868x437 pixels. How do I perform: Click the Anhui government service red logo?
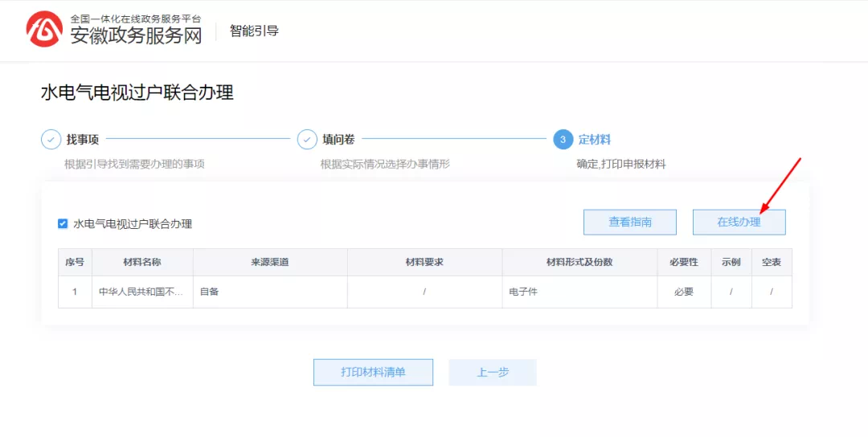(43, 30)
